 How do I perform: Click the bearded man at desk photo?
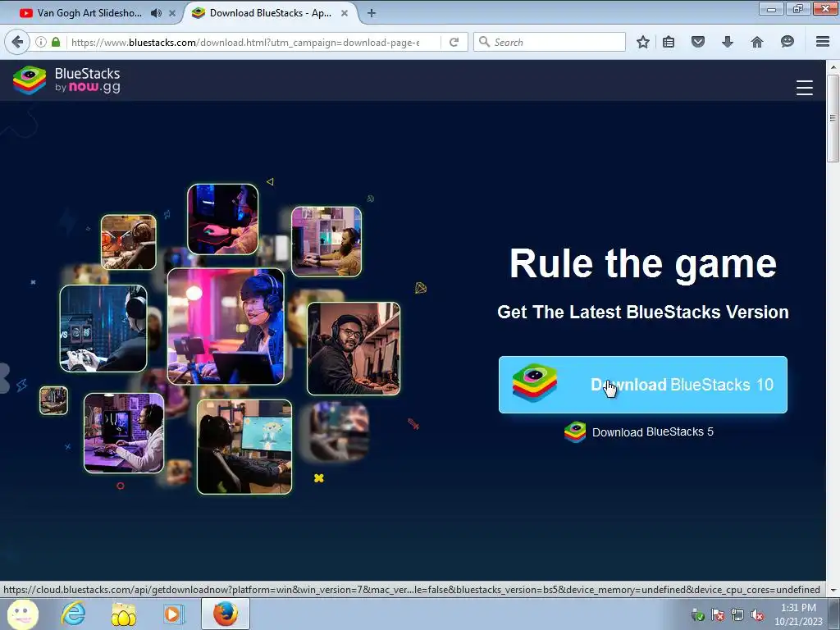(x=326, y=242)
